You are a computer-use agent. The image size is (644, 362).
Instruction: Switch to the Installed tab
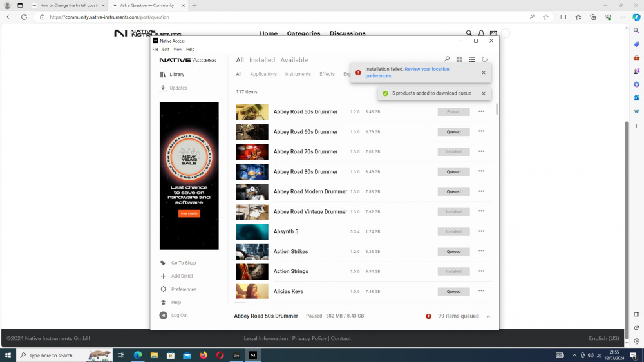(x=262, y=60)
